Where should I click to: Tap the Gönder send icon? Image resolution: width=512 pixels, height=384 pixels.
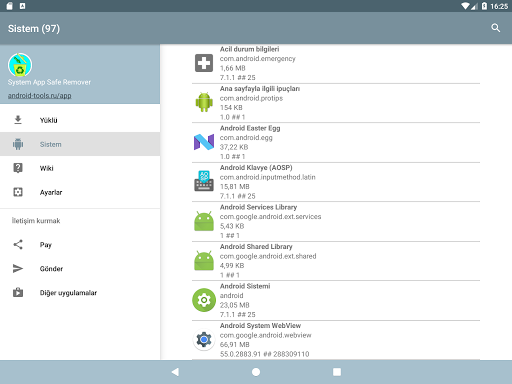18,269
